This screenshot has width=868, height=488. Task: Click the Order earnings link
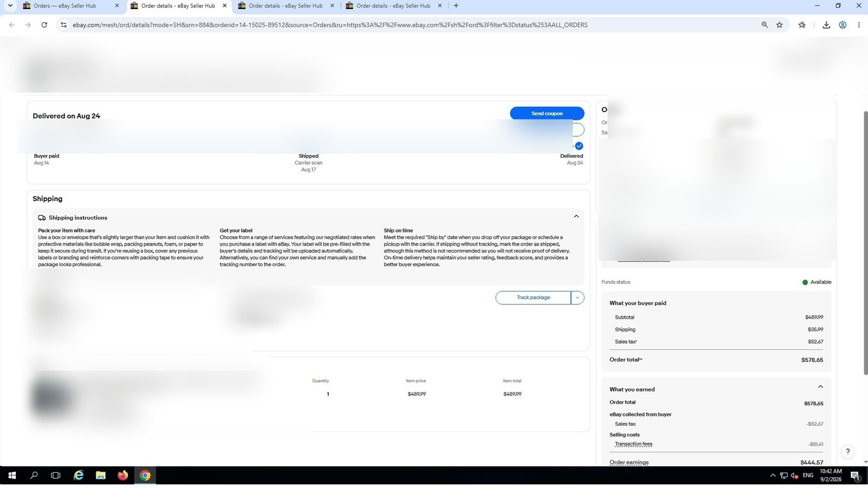pyautogui.click(x=629, y=463)
